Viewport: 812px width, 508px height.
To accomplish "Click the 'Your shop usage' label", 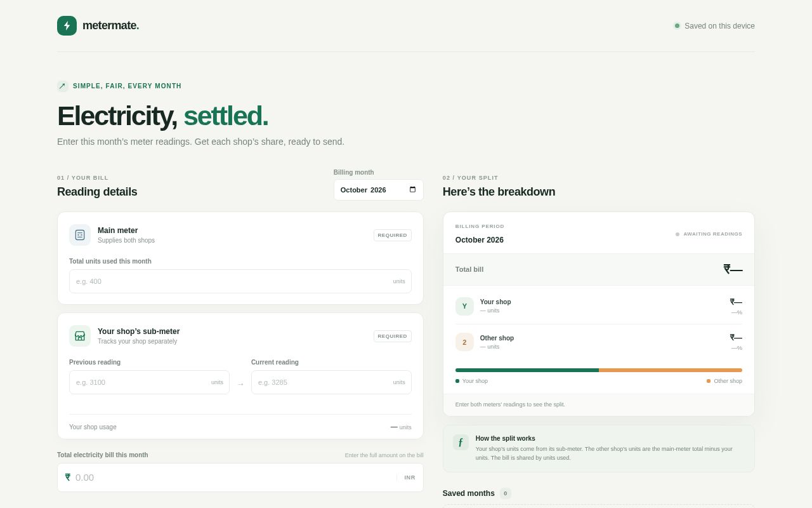I will pos(93,427).
